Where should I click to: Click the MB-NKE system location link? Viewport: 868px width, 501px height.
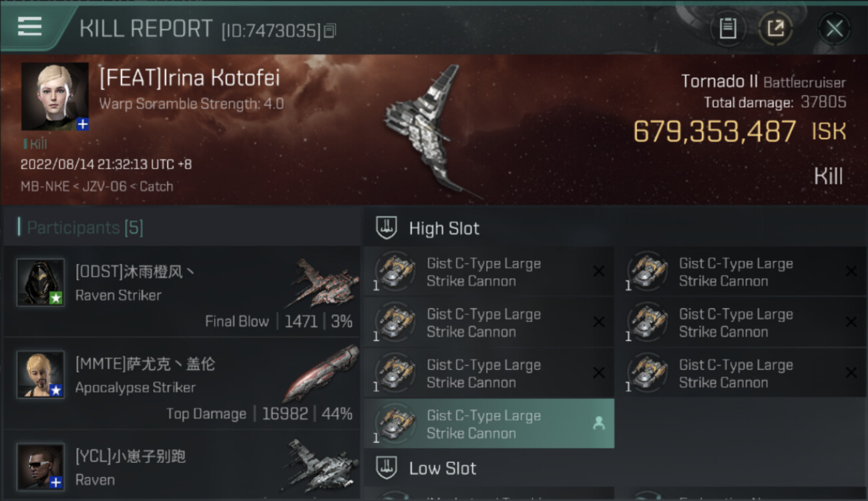(45, 186)
